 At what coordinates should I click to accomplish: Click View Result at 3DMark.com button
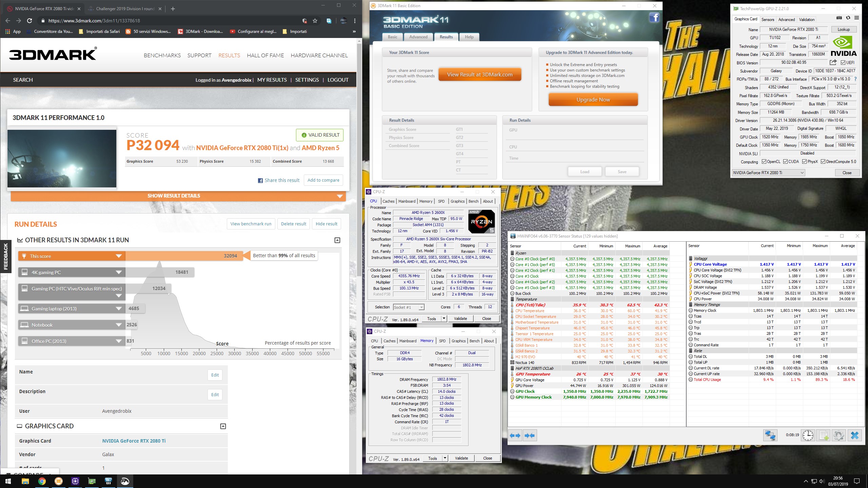point(480,75)
